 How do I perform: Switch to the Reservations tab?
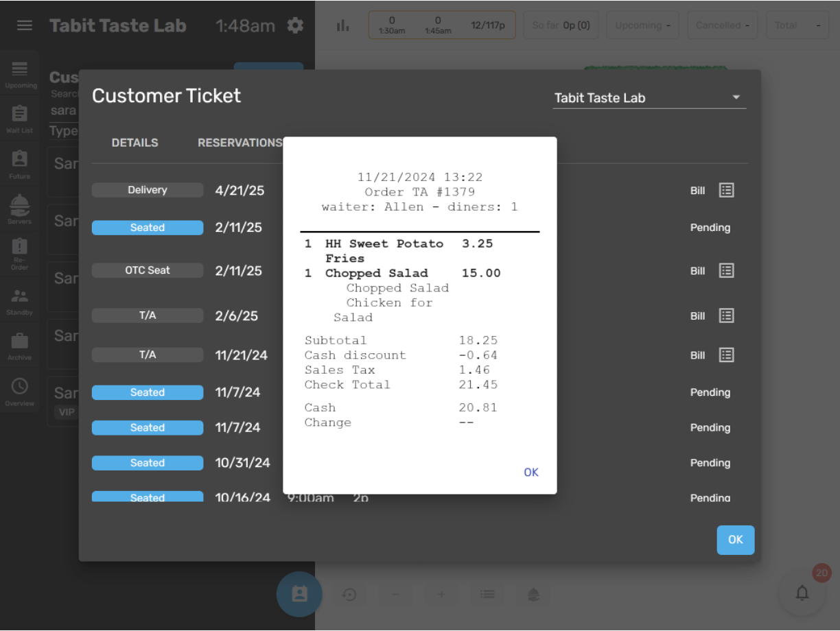point(240,143)
